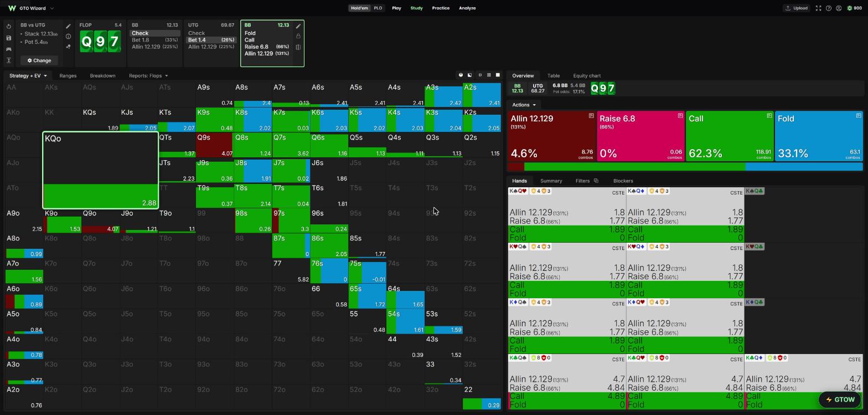
Task: Switch game type to PLO
Action: coord(378,8)
